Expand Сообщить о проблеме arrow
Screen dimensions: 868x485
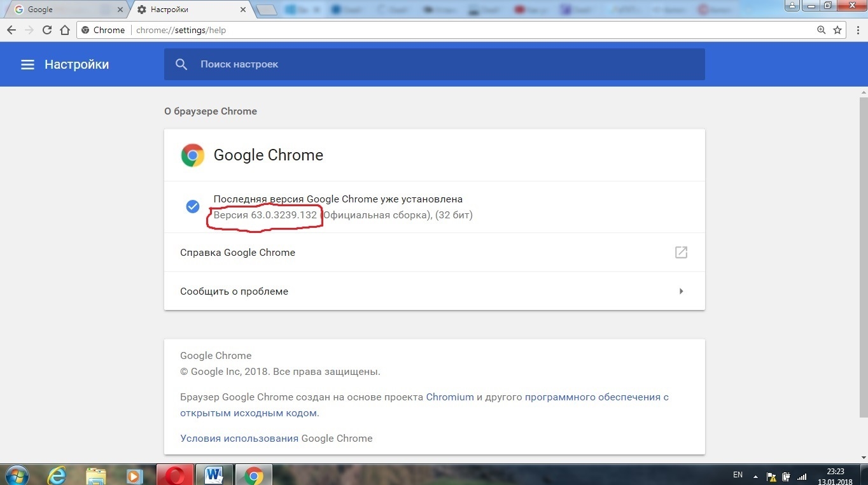681,292
